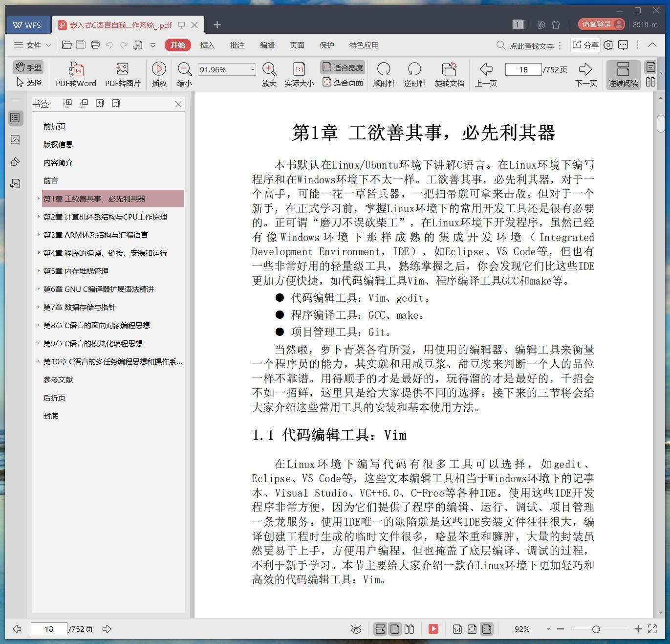Toggle single-page layout icon in toolbar

(650, 67)
